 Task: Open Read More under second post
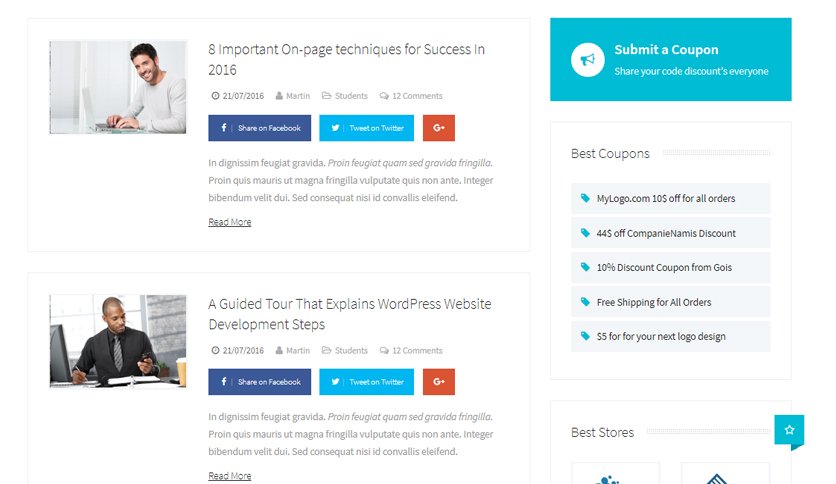(x=230, y=475)
